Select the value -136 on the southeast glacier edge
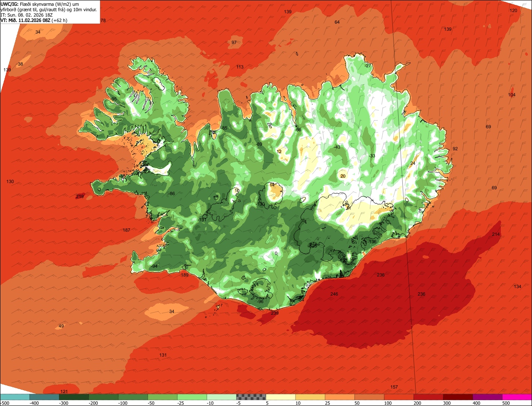 click(x=372, y=242)
